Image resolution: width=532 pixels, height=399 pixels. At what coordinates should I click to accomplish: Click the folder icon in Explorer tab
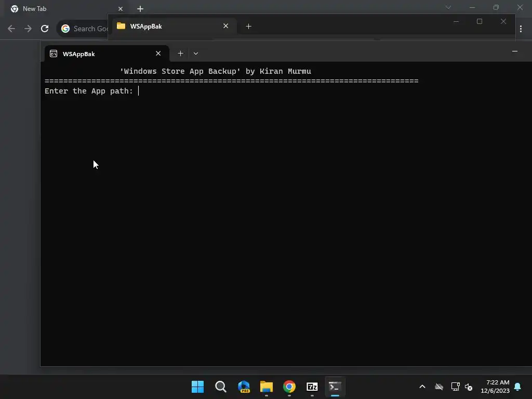click(121, 26)
